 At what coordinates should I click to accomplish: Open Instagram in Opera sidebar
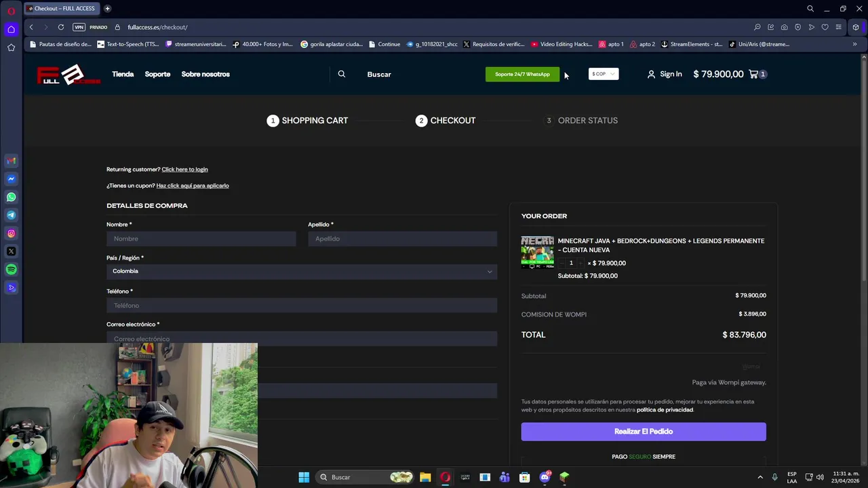[x=11, y=233]
